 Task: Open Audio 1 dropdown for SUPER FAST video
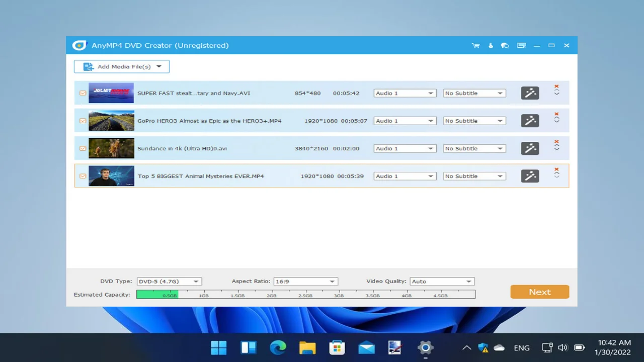click(405, 93)
